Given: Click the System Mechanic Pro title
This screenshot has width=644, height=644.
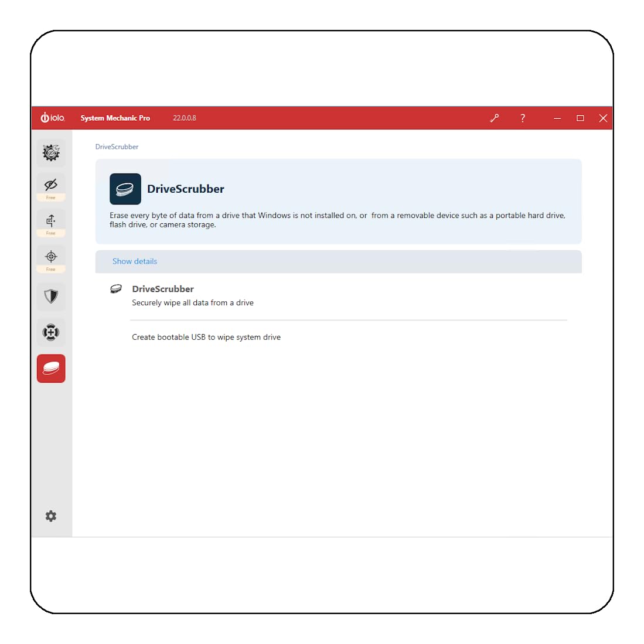Looking at the screenshot, I should pyautogui.click(x=115, y=118).
